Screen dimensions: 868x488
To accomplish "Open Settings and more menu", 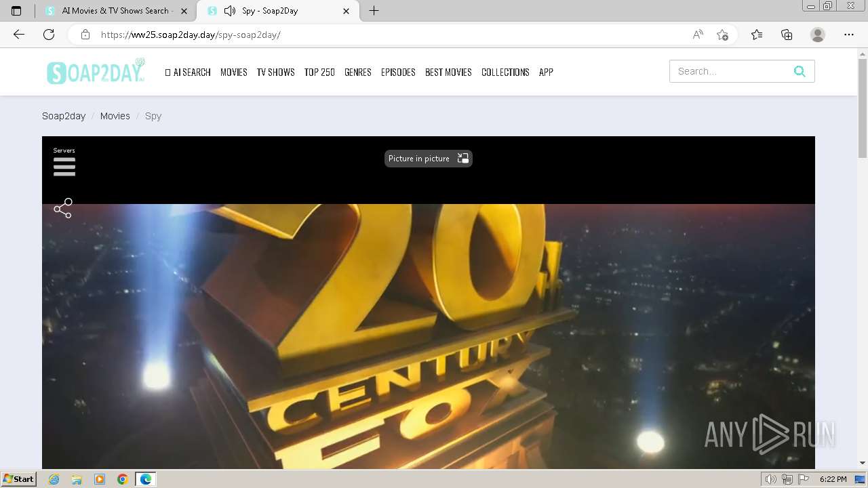I will (849, 35).
